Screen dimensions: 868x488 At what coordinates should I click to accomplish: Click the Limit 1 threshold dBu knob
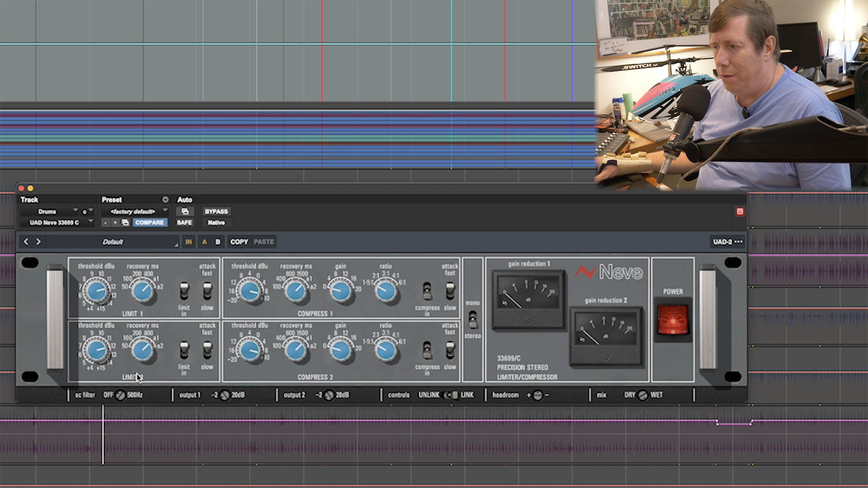[x=96, y=291]
